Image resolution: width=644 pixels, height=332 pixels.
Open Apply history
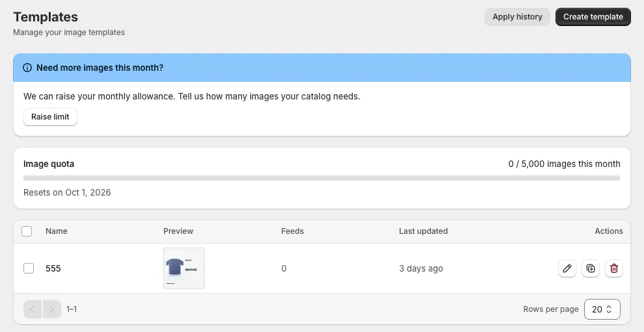coord(517,17)
